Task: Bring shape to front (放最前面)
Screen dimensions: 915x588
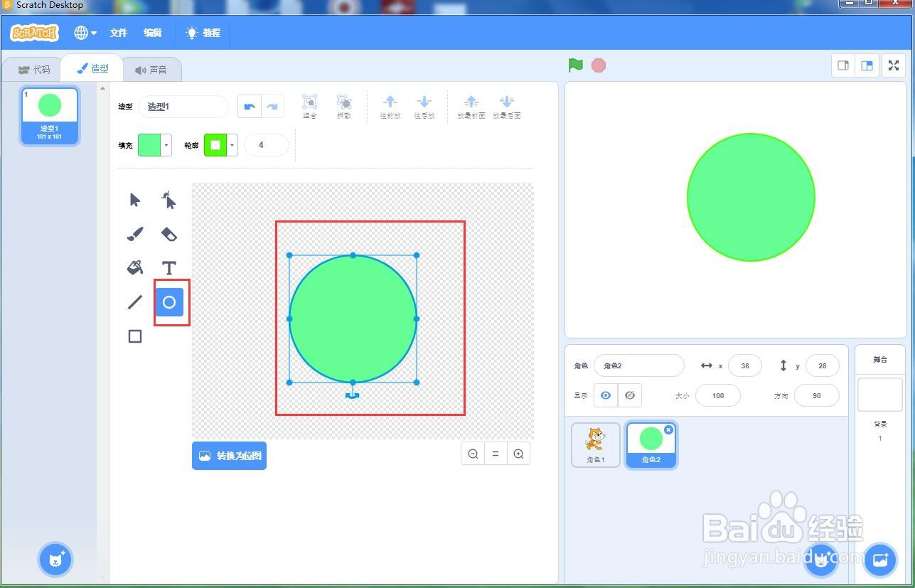Action: (x=471, y=107)
